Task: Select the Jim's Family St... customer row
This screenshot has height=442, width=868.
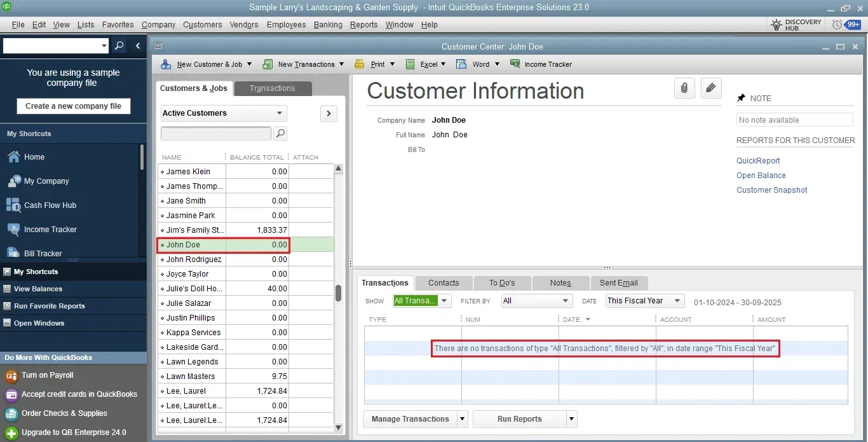Action: click(x=245, y=230)
